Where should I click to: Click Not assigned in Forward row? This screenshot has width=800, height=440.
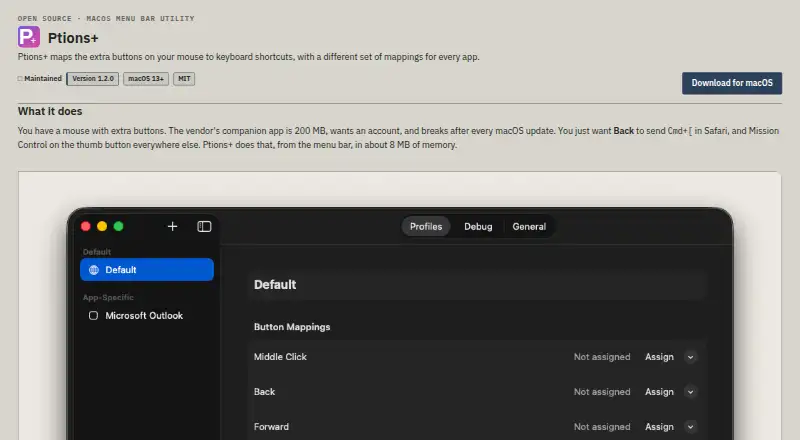[x=602, y=426]
